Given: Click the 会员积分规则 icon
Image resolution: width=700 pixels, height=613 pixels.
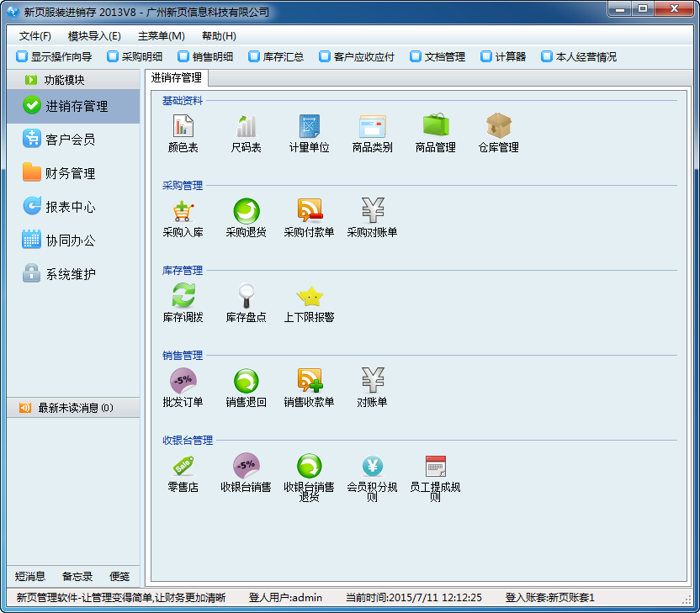Looking at the screenshot, I should coord(372,466).
